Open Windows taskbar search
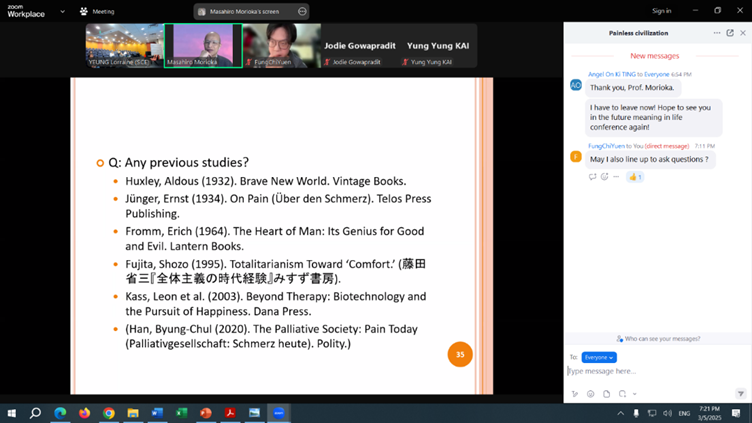The height and width of the screenshot is (423, 752). [35, 413]
